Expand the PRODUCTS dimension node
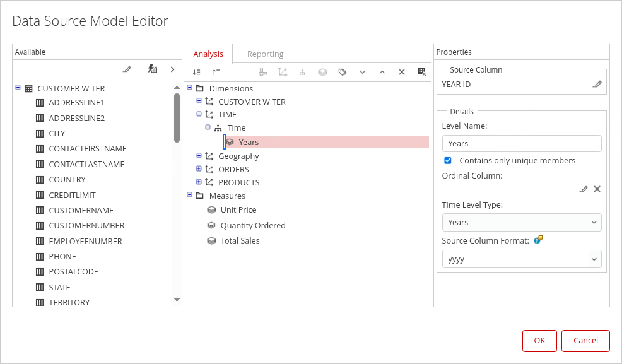 [x=199, y=182]
